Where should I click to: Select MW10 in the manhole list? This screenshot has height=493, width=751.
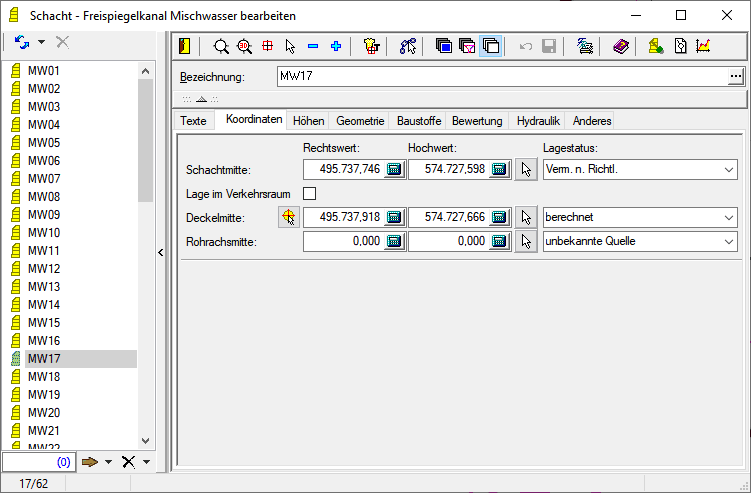[44, 233]
